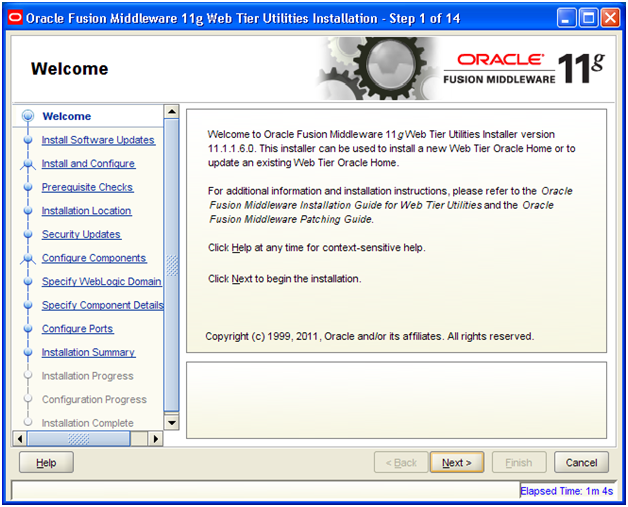Click the Configuration Progress step label
Viewport: 628px width, 507px height.
pos(95,400)
